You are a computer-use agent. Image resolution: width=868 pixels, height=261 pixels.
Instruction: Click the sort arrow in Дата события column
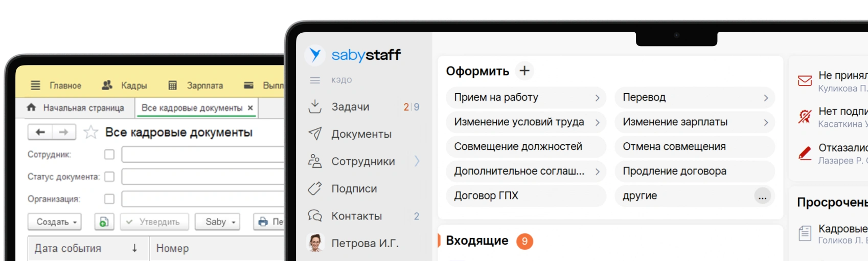point(134,248)
